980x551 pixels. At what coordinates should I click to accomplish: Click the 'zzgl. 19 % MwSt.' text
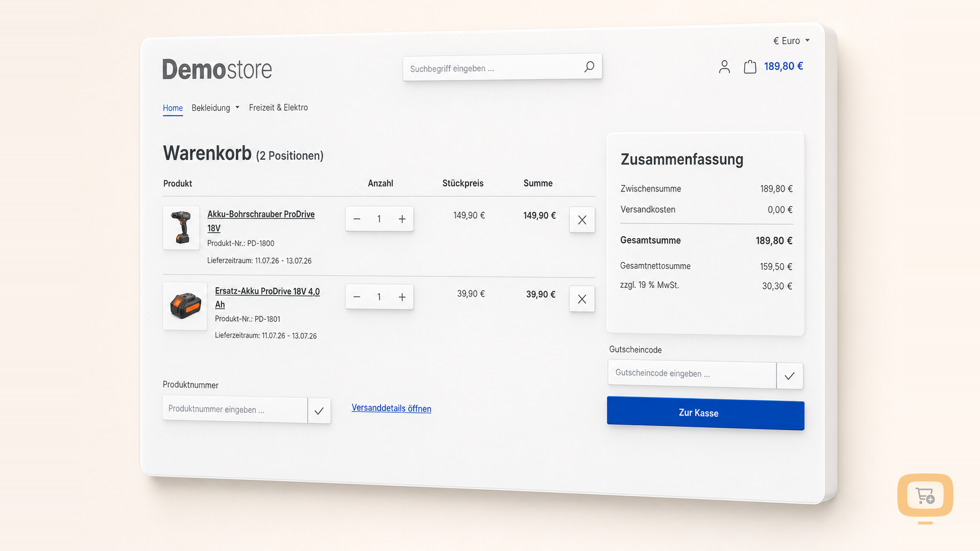tap(649, 285)
